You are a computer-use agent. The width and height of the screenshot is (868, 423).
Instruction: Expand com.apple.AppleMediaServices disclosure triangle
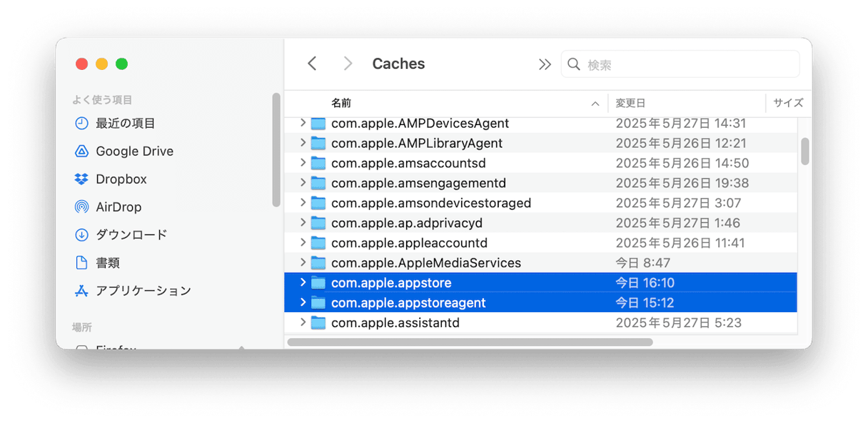pos(303,263)
